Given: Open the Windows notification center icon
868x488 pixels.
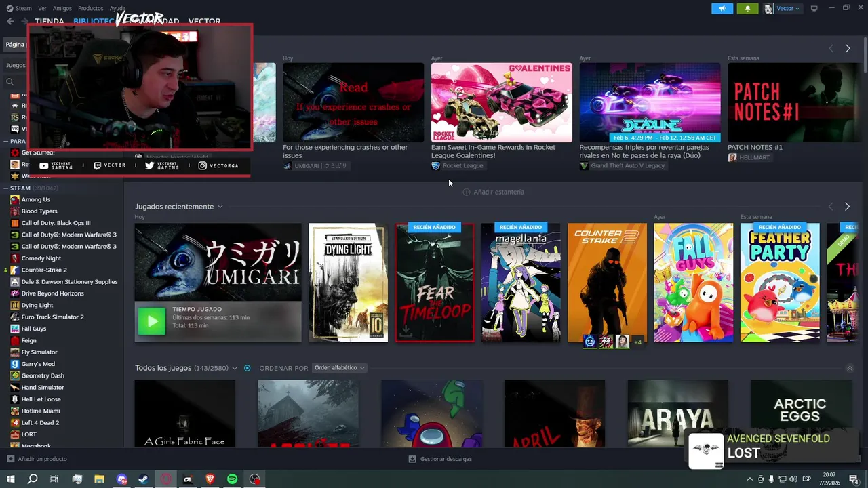Looking at the screenshot, I should (854, 479).
